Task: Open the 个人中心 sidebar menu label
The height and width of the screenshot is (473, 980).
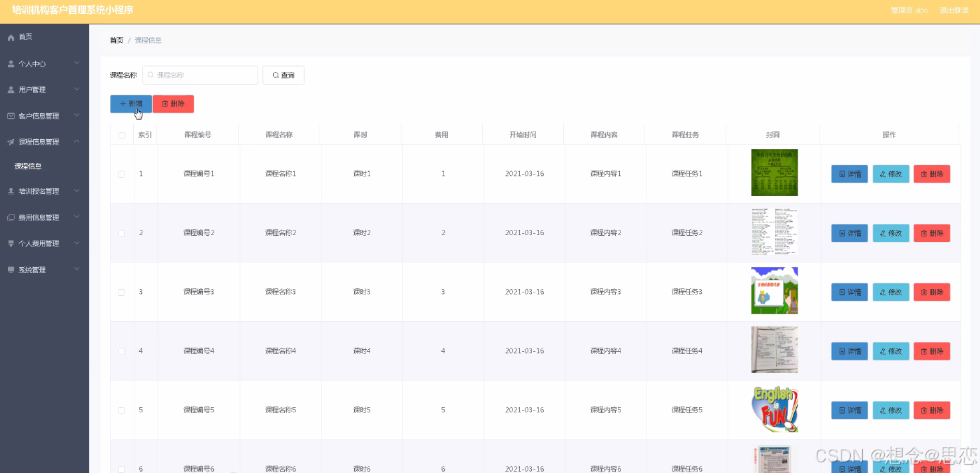Action: tap(32, 64)
